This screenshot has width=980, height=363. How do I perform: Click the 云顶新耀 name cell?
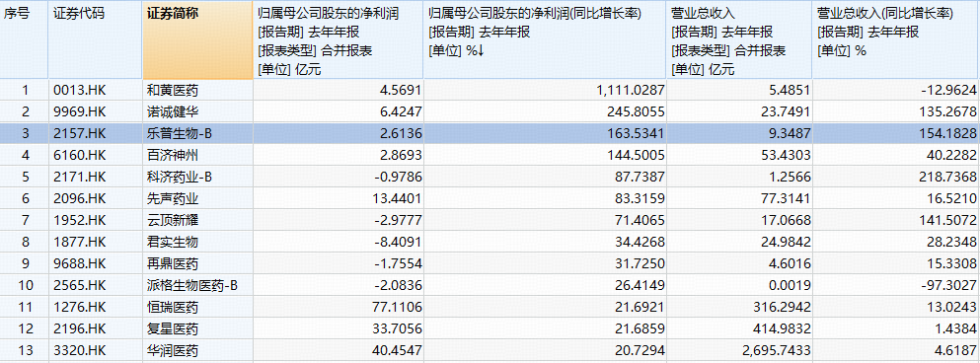point(172,221)
